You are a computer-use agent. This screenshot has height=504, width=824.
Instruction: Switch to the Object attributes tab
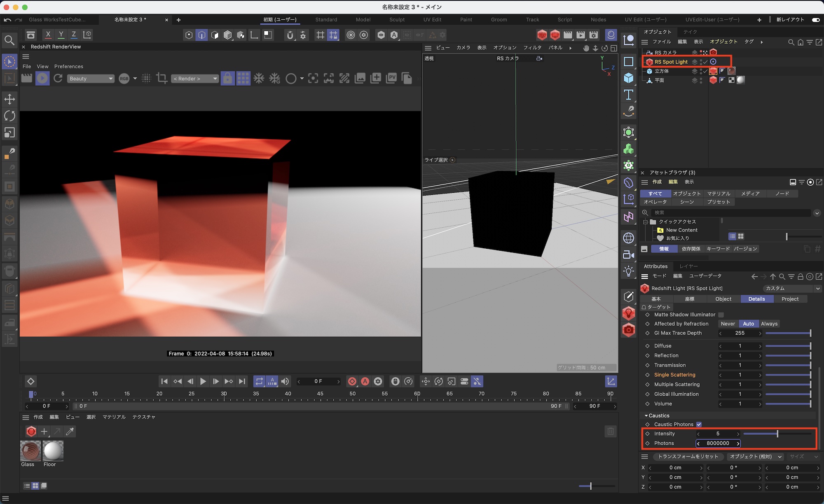[723, 299]
